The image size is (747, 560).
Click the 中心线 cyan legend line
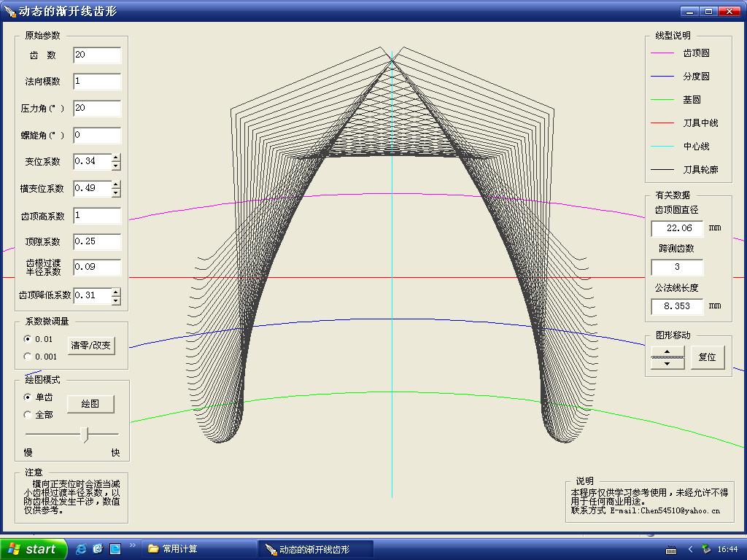coord(662,146)
